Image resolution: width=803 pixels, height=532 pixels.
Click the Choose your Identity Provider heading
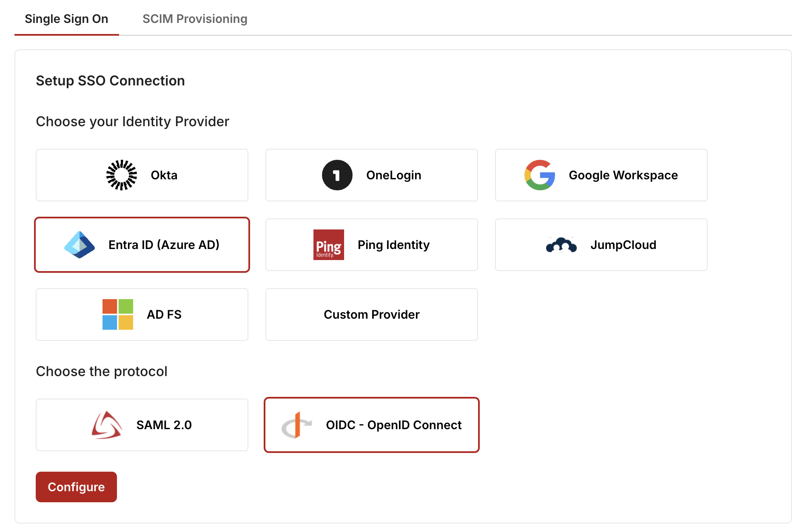(x=133, y=122)
